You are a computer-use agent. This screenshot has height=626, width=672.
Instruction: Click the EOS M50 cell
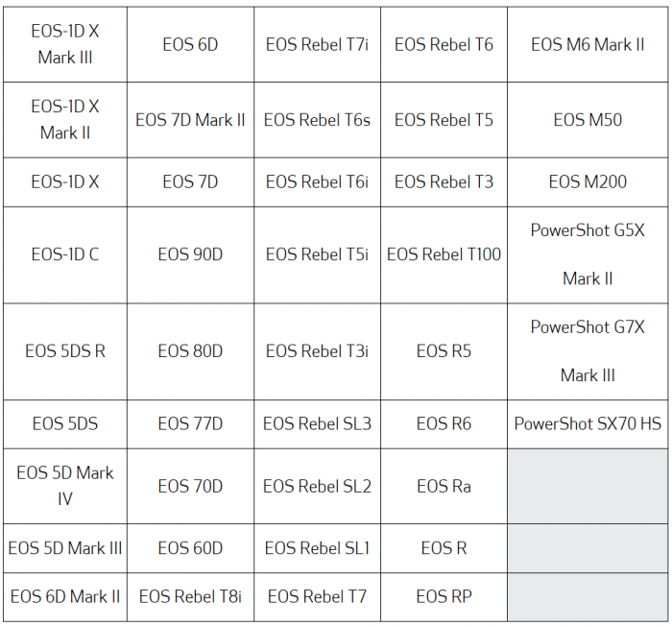click(588, 120)
